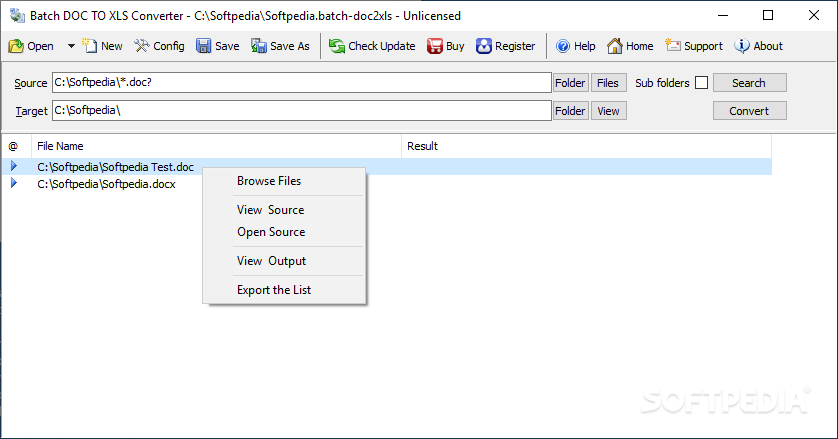Click the View button beside Target
838x439 pixels.
coord(608,111)
